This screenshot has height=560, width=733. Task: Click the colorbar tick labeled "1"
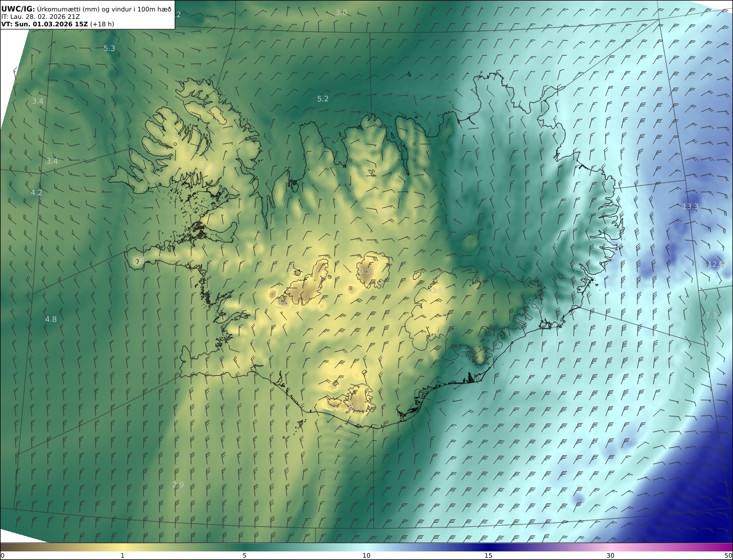coord(123,555)
